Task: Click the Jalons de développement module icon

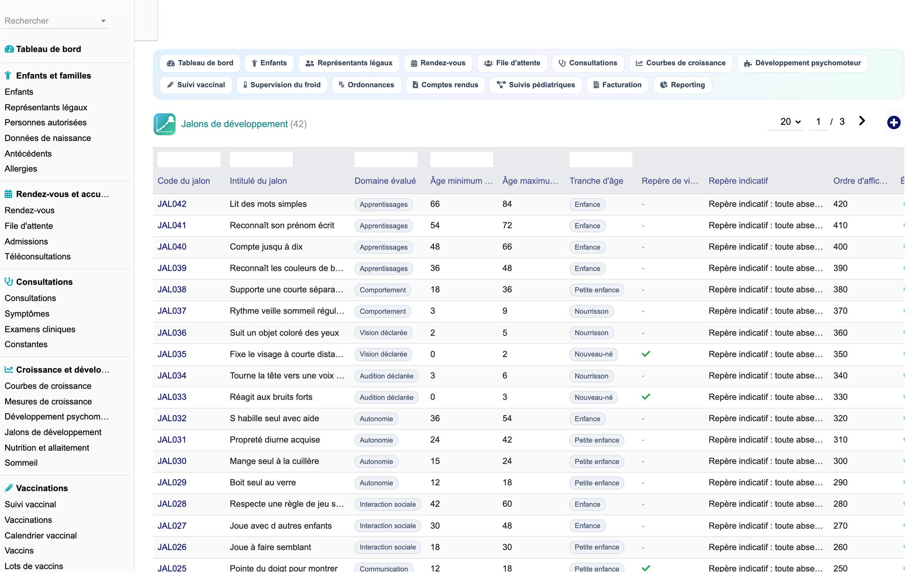Action: [164, 124]
